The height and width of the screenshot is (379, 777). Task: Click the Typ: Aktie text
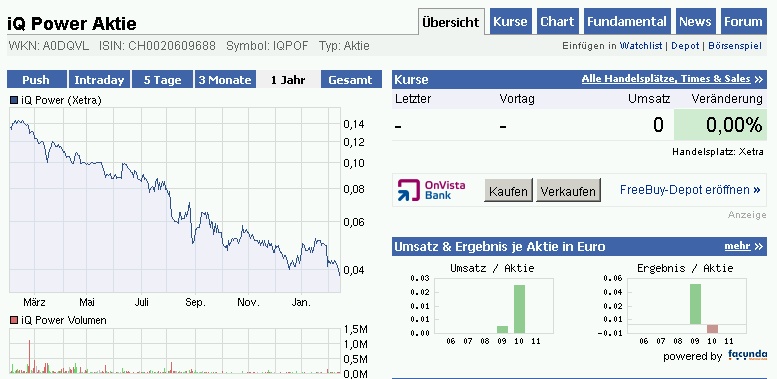coord(344,47)
